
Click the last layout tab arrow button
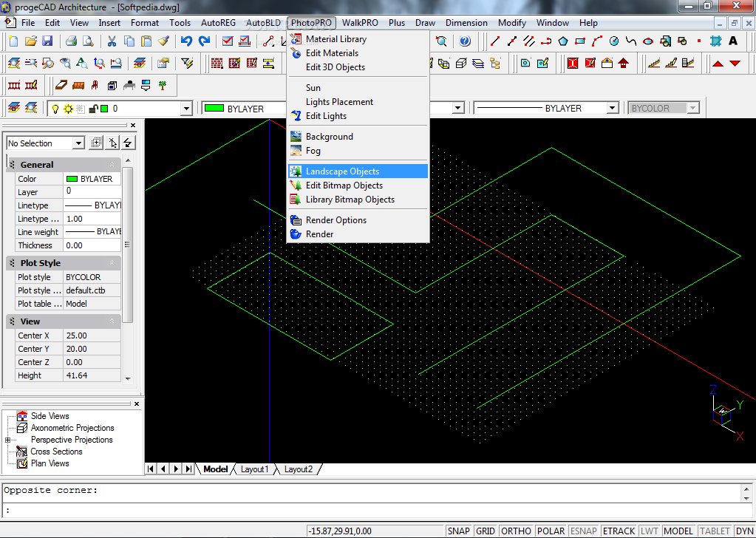point(188,469)
